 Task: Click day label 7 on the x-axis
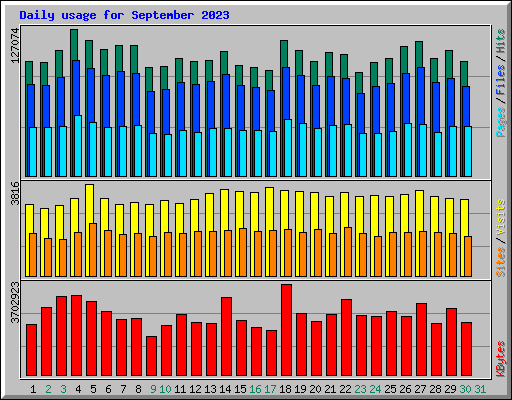click(x=123, y=389)
